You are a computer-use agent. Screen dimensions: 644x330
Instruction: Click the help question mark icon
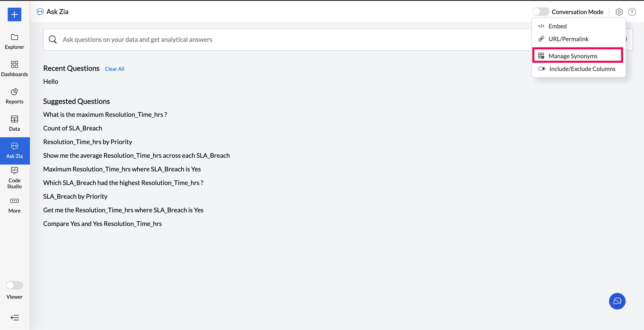(x=632, y=12)
